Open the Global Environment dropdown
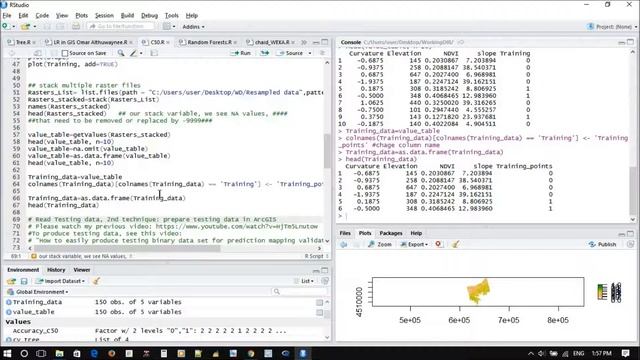This screenshot has width=640, height=360. (38, 292)
